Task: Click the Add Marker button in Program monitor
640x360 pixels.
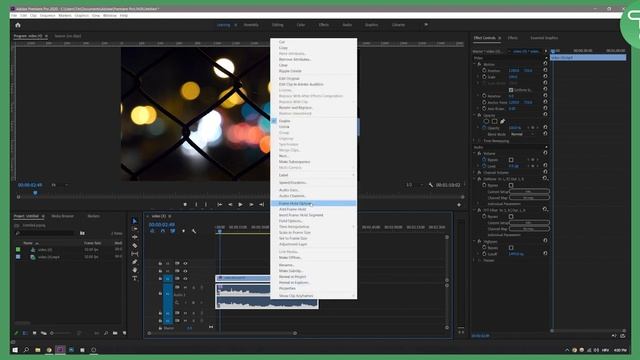Action: (x=185, y=204)
